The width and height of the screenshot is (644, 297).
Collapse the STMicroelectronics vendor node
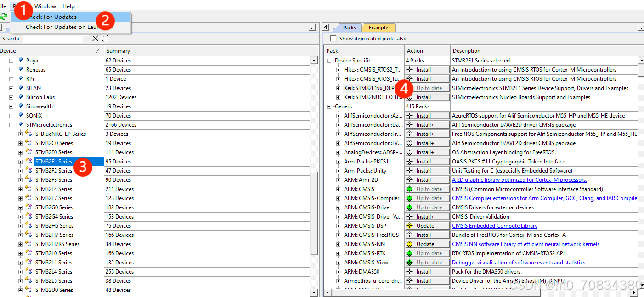click(x=11, y=125)
